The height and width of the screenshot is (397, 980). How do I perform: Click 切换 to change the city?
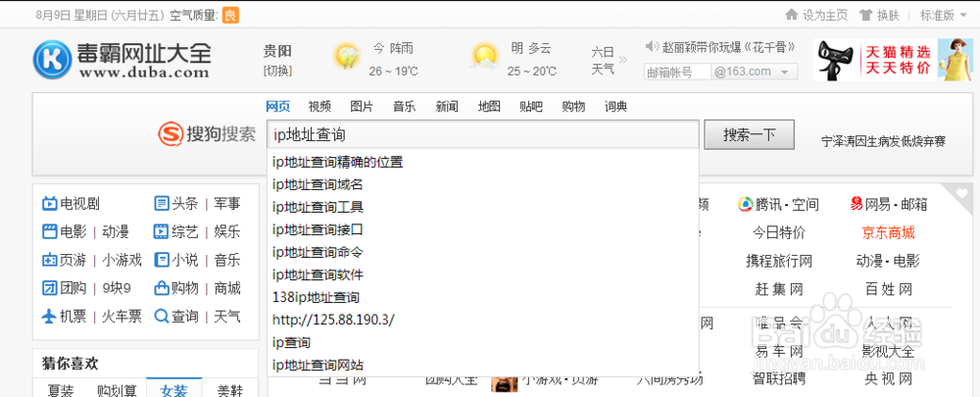tap(277, 72)
